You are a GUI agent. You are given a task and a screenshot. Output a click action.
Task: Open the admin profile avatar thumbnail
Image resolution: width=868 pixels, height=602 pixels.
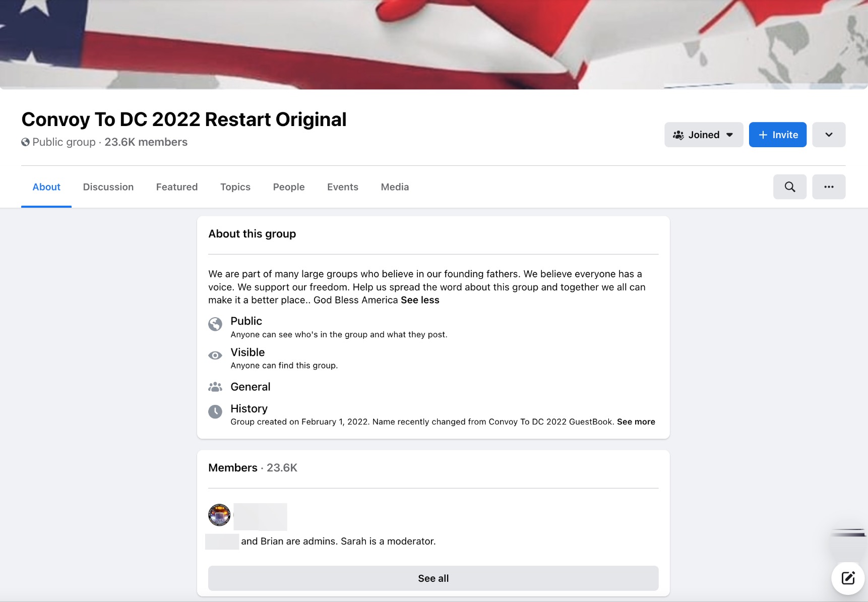[219, 515]
